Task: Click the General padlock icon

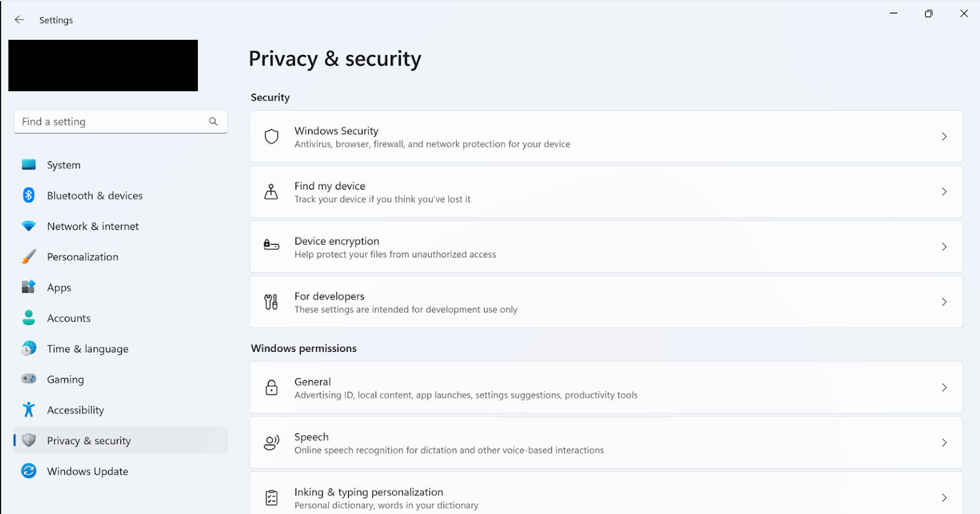Action: click(x=271, y=387)
